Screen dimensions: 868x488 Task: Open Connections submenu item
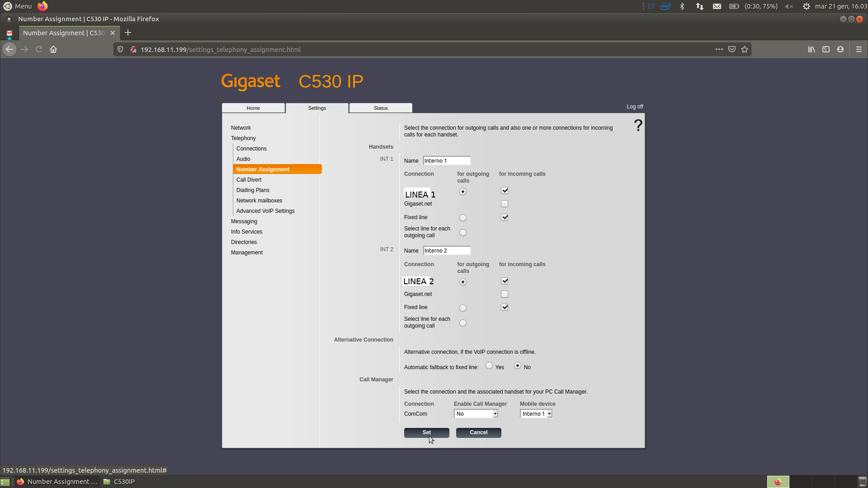[251, 149]
